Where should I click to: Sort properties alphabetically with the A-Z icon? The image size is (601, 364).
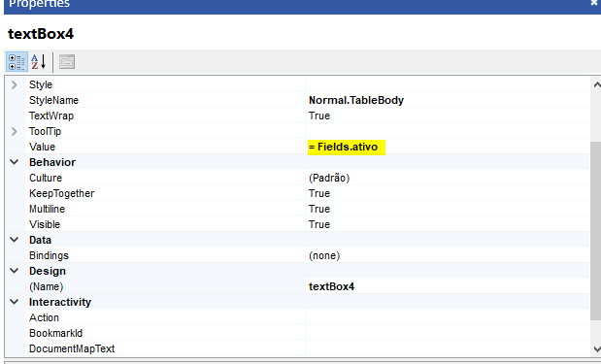point(39,62)
